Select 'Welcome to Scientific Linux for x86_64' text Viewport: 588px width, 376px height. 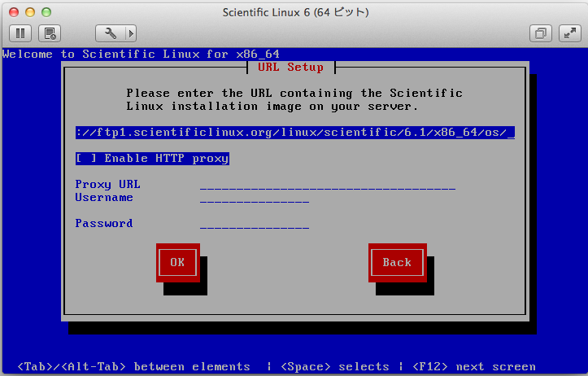pos(141,54)
